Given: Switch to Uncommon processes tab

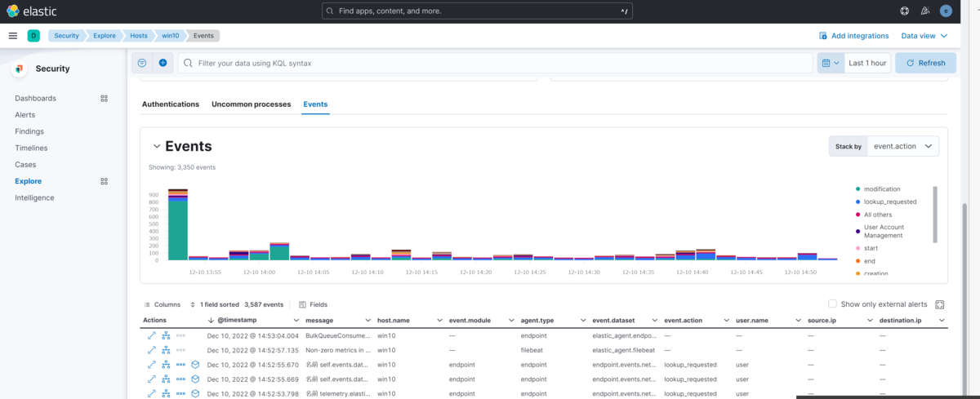Looking at the screenshot, I should 251,104.
